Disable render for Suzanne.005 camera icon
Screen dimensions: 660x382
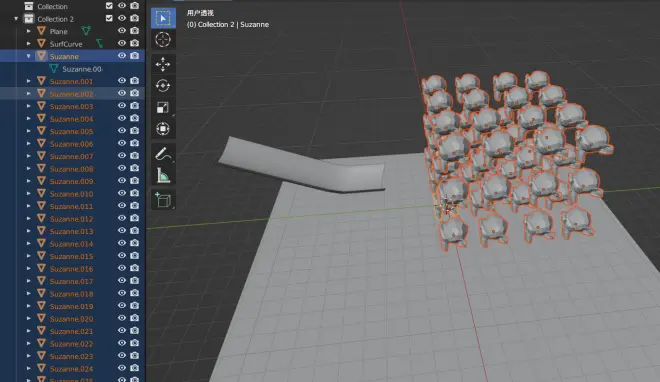pos(135,131)
